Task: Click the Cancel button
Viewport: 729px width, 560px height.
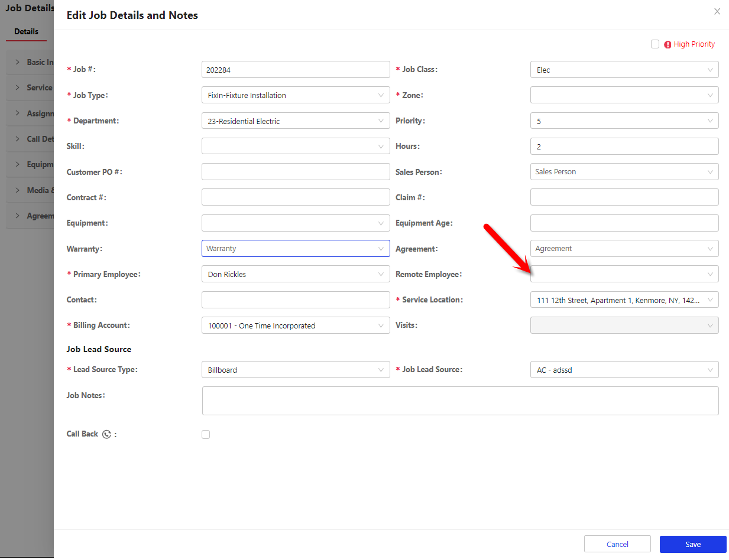Action: (x=617, y=544)
